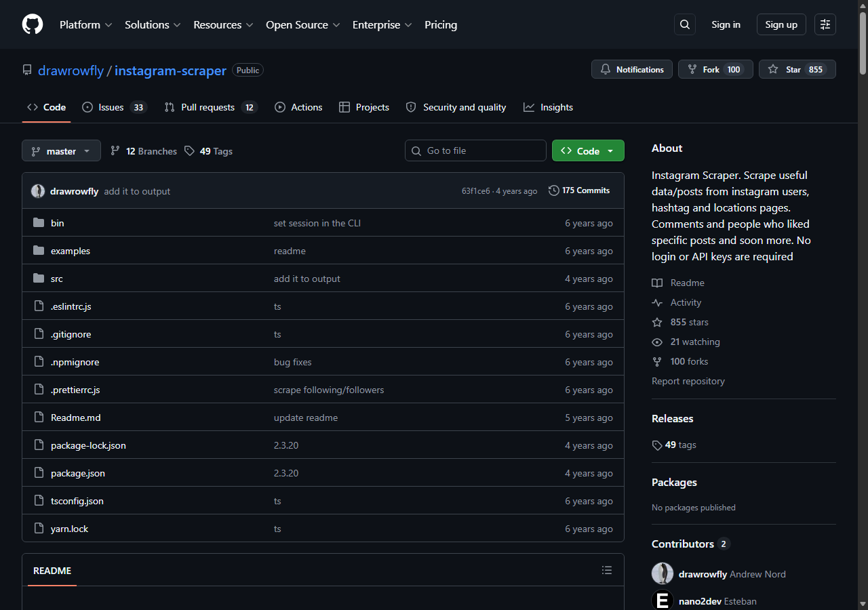Expand the Resources menu
The width and height of the screenshot is (868, 610).
pos(223,24)
